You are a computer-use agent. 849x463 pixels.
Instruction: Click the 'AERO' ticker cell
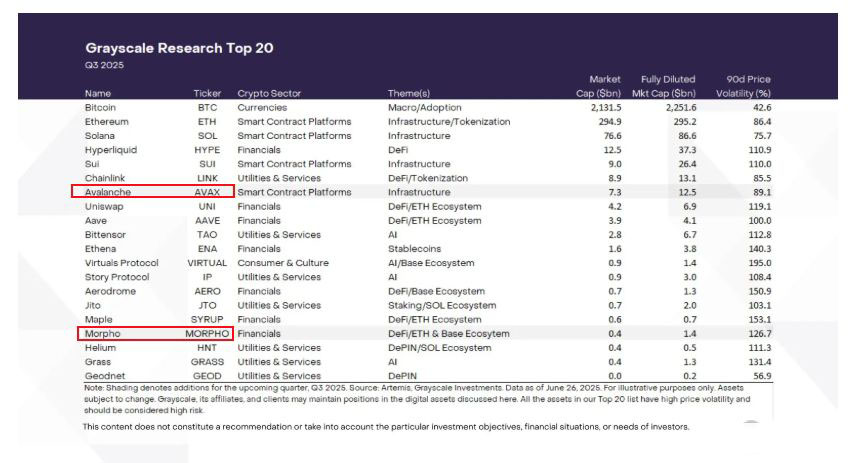(207, 291)
